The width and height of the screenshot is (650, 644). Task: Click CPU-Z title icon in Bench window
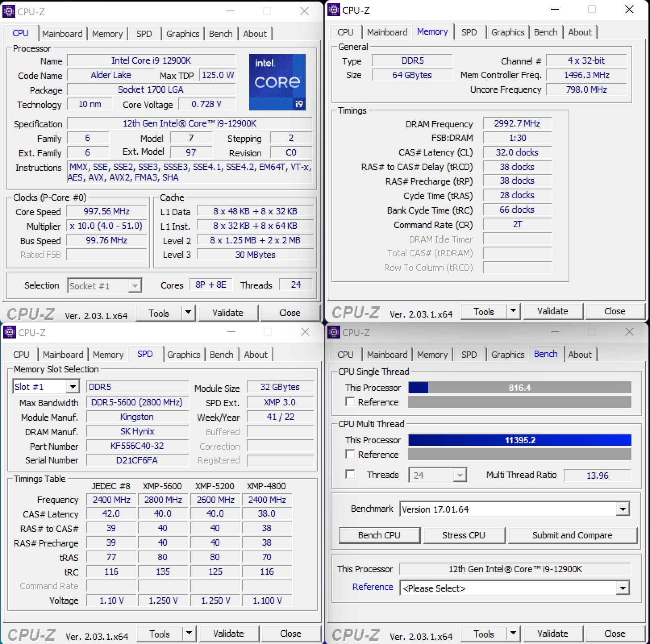334,332
